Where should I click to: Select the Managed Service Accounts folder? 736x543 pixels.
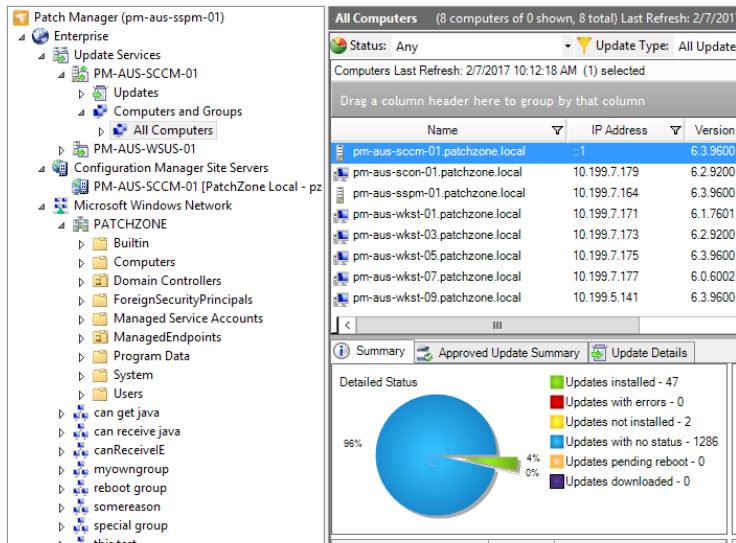[188, 318]
